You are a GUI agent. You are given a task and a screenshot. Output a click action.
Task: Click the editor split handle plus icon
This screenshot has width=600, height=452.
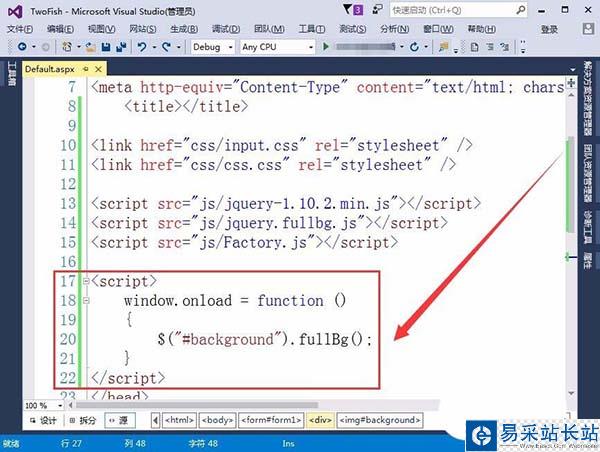(x=571, y=83)
